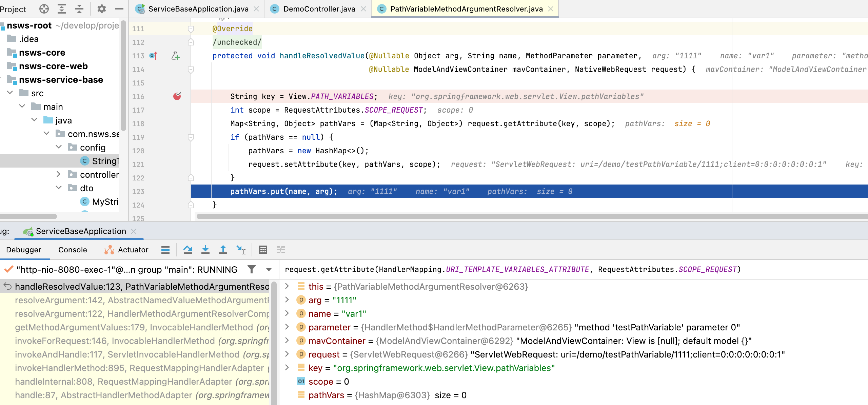Expand the controller folder
Screen dimensions: 868x405
tap(59, 174)
